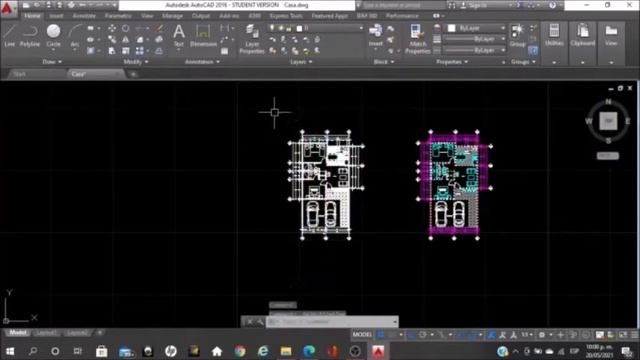The image size is (640, 360).
Task: Click MODEL space toggle in status bar
Action: coord(362,335)
